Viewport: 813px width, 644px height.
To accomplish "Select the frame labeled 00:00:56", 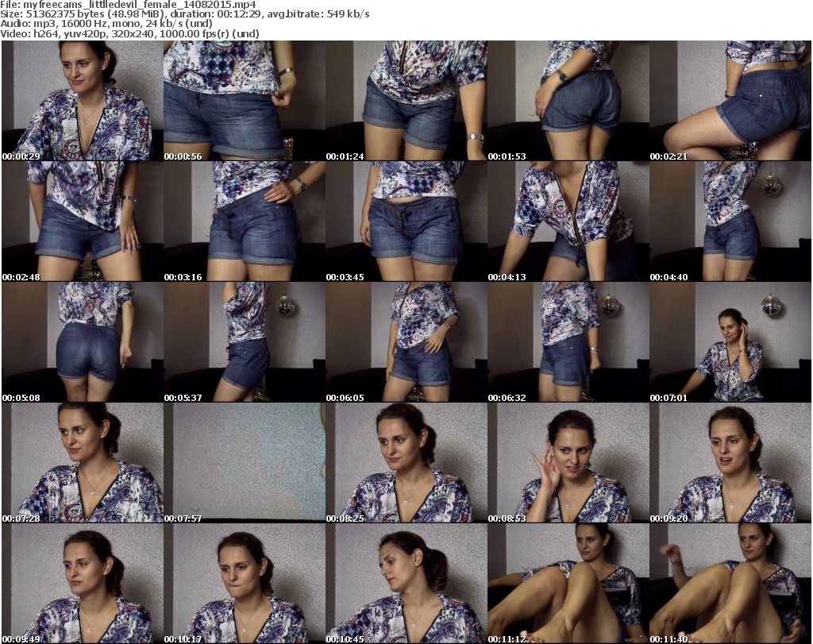I will 245,101.
